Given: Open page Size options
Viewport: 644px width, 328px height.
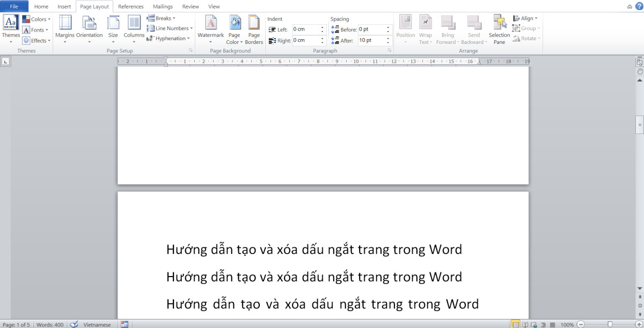Looking at the screenshot, I should (x=113, y=29).
